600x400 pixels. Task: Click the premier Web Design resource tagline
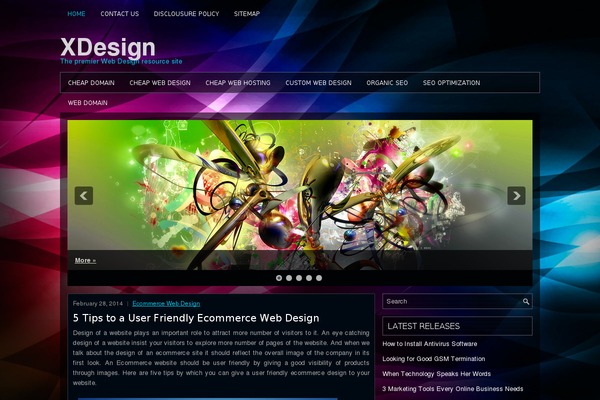point(121,61)
